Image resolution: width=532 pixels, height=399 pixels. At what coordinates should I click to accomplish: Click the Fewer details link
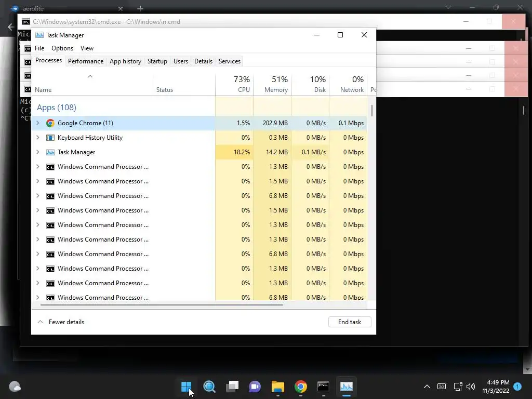click(66, 322)
